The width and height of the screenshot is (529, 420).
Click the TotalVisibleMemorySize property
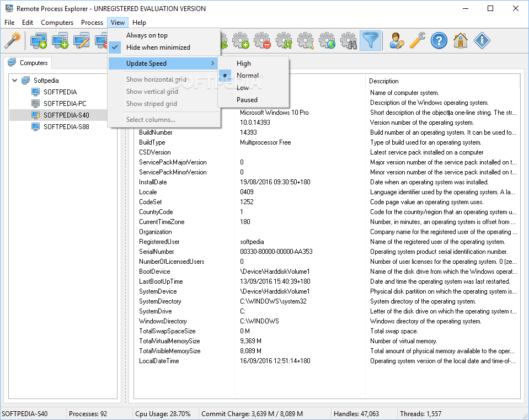pyautogui.click(x=170, y=351)
